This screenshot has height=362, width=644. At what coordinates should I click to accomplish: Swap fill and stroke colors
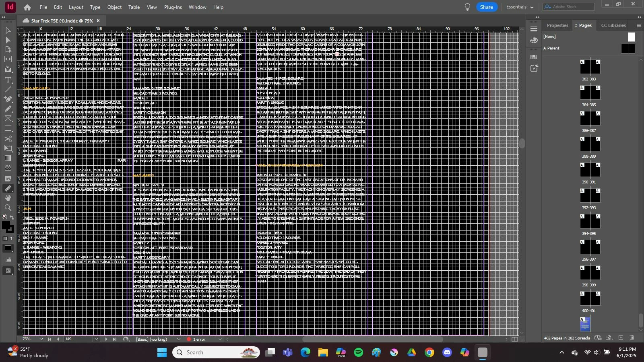(12, 218)
